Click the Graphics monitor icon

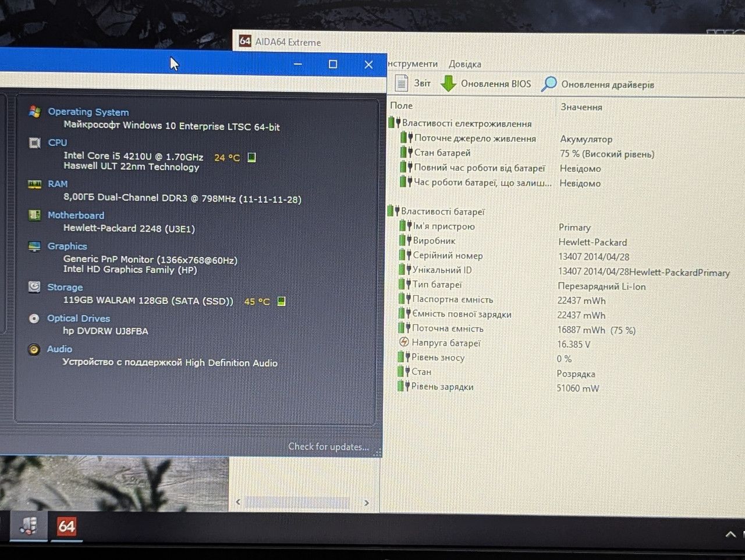click(x=34, y=246)
